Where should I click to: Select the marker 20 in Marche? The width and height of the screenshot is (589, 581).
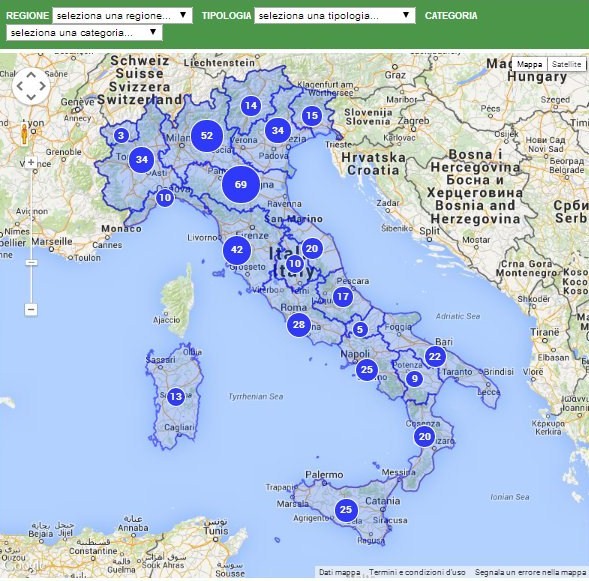tap(312, 249)
